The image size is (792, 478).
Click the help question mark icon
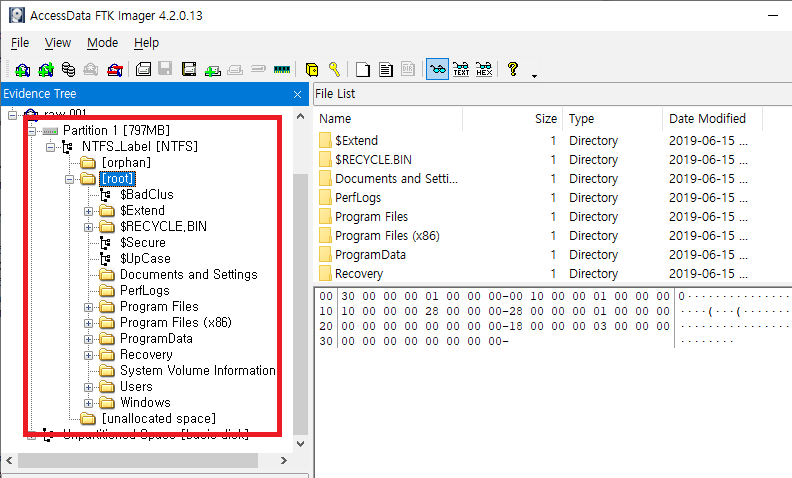tap(513, 70)
